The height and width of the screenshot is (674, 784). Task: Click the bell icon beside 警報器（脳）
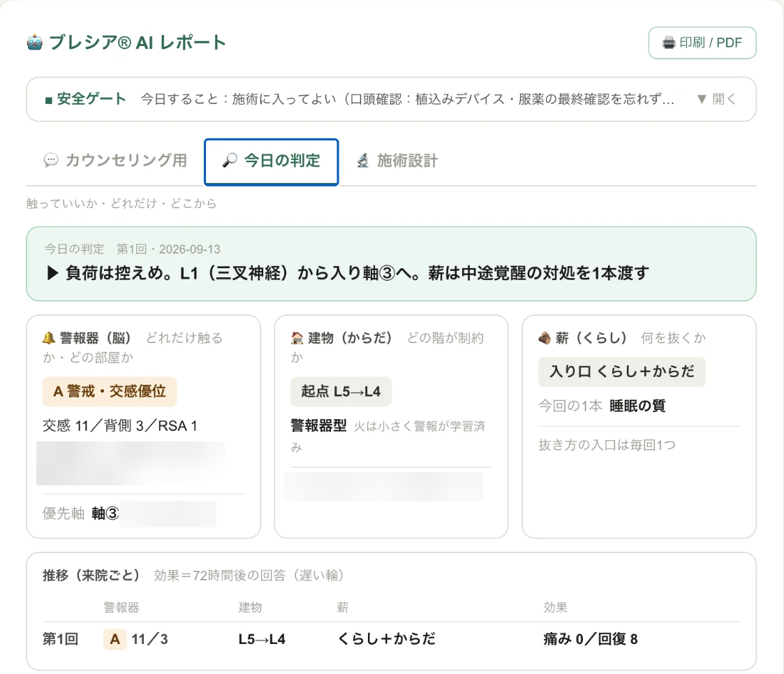[x=48, y=338]
